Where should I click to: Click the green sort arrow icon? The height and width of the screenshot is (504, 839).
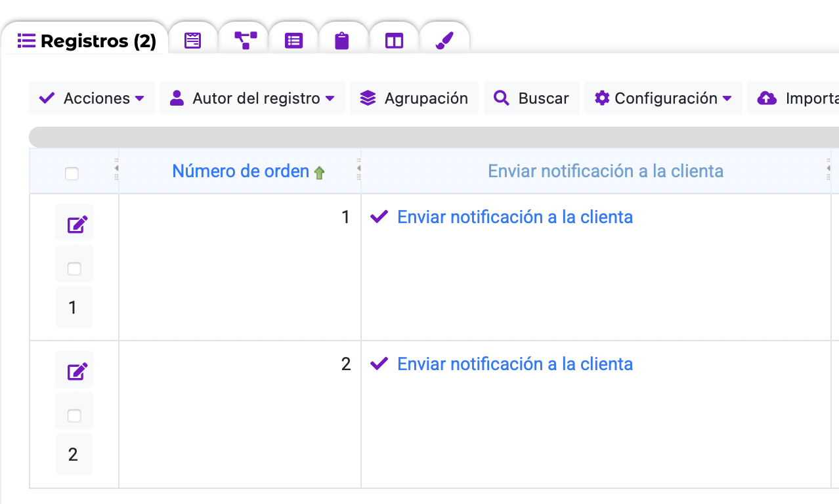[x=319, y=173]
